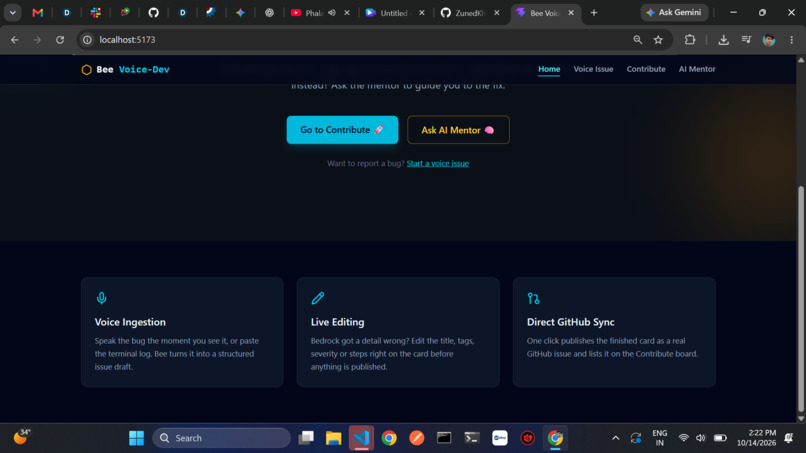Open the notification bell in tray
806x453 pixels.
pyautogui.click(x=789, y=438)
